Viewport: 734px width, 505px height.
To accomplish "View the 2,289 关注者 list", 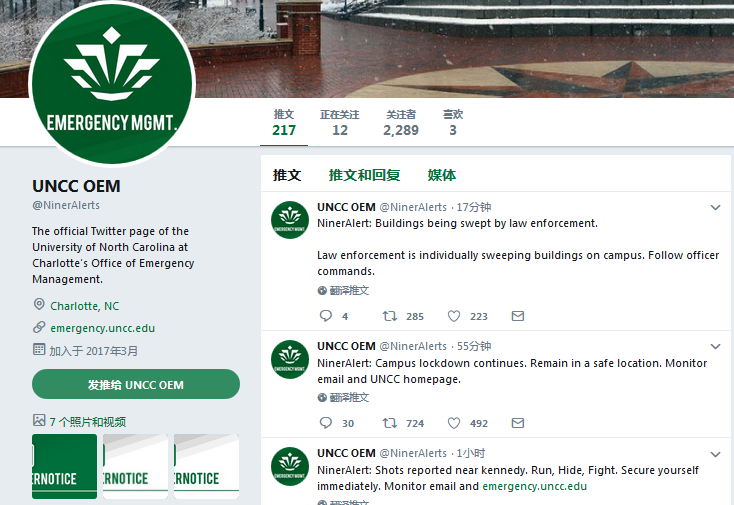I will (x=401, y=123).
